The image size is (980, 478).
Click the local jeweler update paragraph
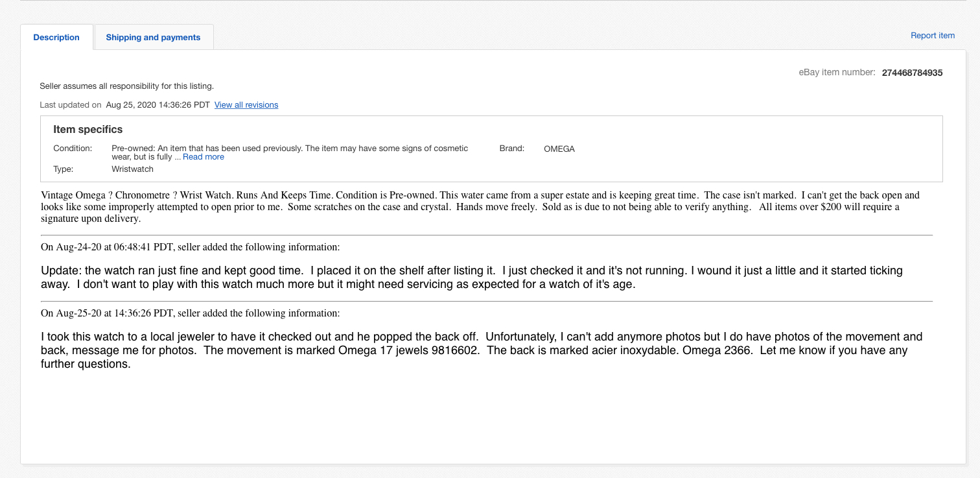480,350
